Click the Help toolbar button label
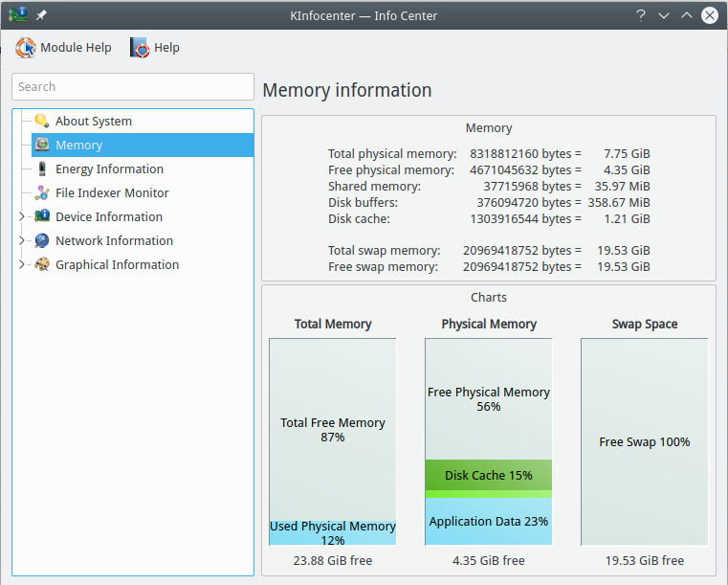Screen dimensions: 728x585 tap(166, 48)
